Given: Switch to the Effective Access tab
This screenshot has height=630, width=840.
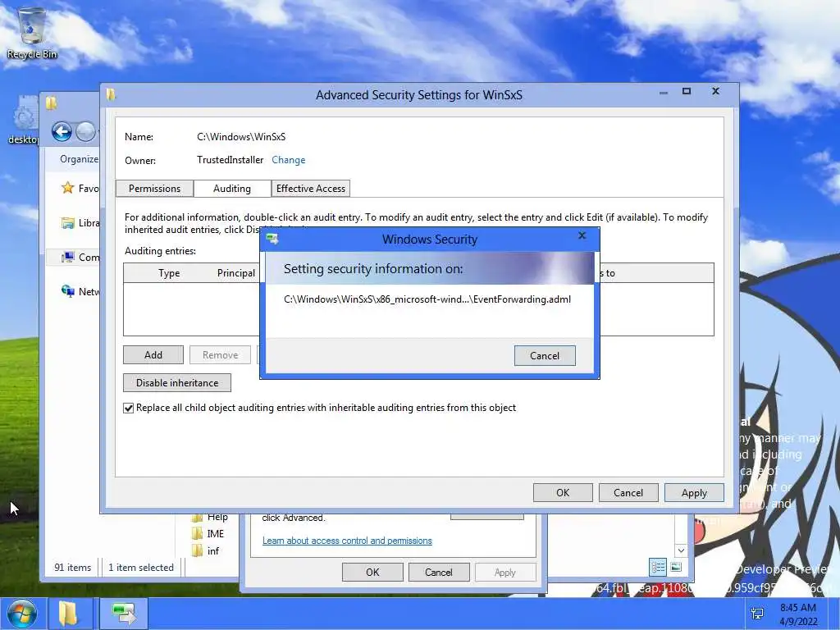Looking at the screenshot, I should pyautogui.click(x=311, y=189).
